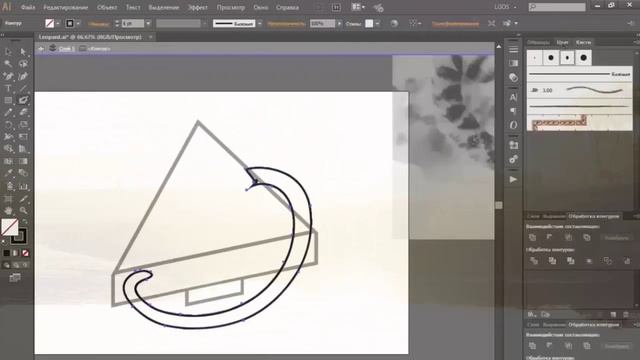
Task: Open the Paragraph panel from dock
Action: (x=513, y=111)
